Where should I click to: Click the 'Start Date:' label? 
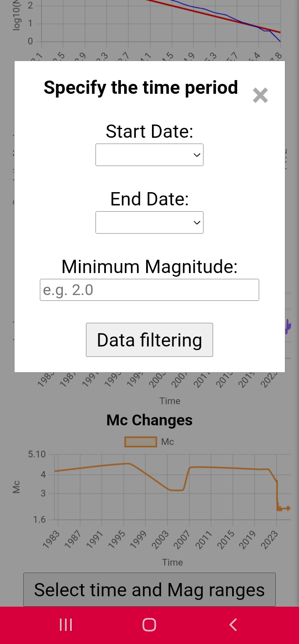click(x=149, y=132)
